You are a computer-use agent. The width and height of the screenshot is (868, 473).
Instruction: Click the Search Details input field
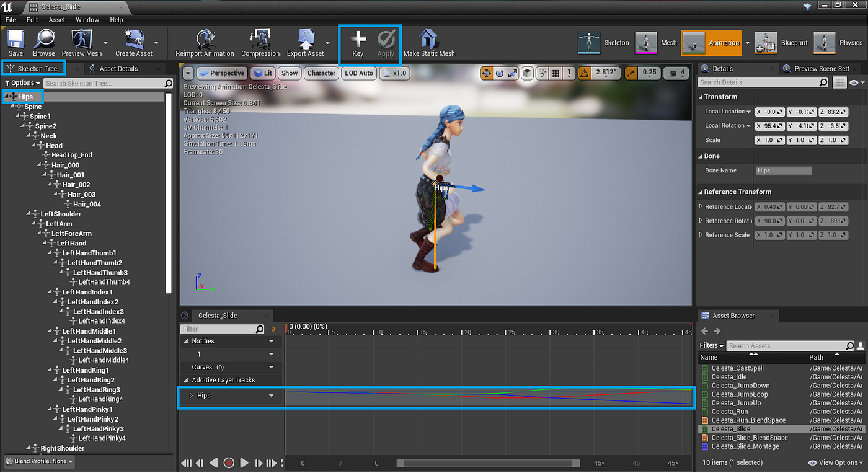click(x=764, y=82)
